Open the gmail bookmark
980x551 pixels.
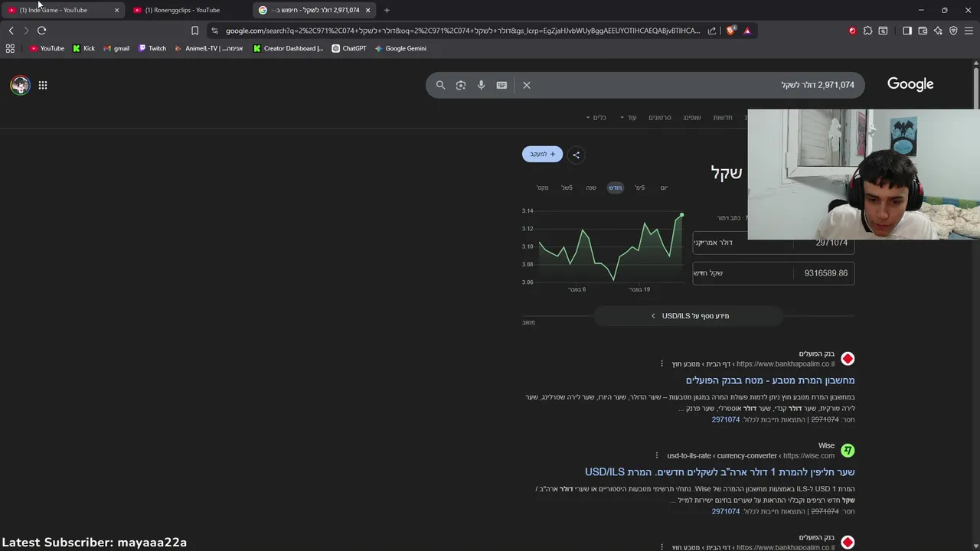pyautogui.click(x=116, y=48)
